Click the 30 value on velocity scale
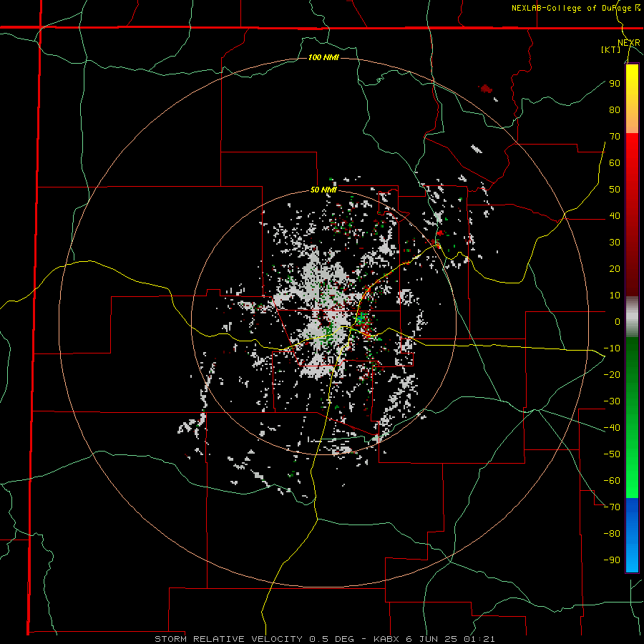Image resolution: width=644 pixels, height=644 pixels. point(615,243)
